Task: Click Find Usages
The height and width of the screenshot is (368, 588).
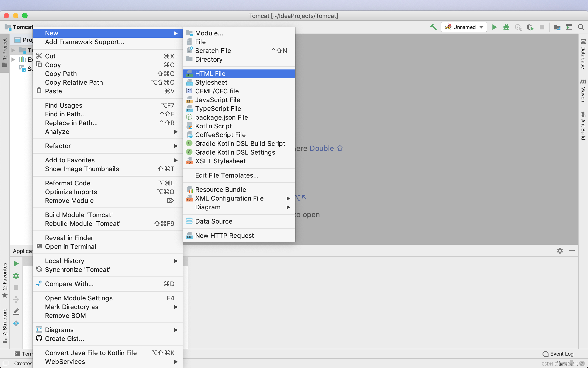Action: [107, 105]
